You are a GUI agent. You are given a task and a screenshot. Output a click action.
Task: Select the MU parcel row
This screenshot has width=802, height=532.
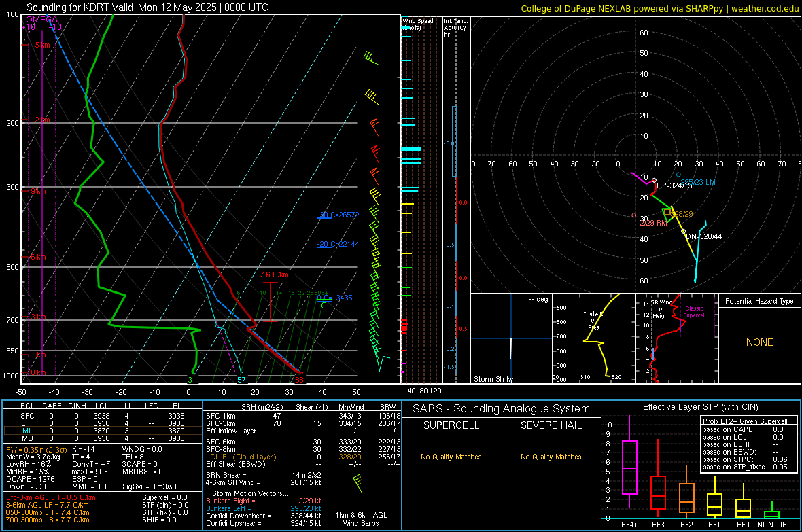pos(103,438)
